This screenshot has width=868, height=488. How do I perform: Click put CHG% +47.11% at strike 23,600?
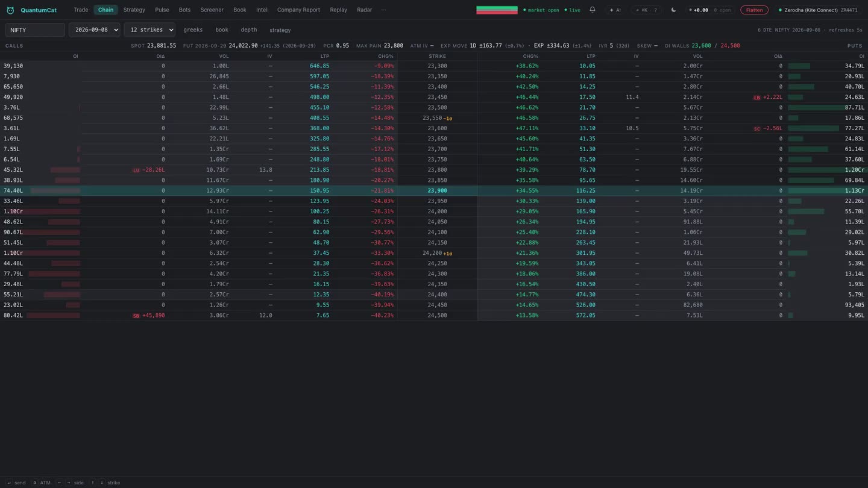[x=527, y=129]
